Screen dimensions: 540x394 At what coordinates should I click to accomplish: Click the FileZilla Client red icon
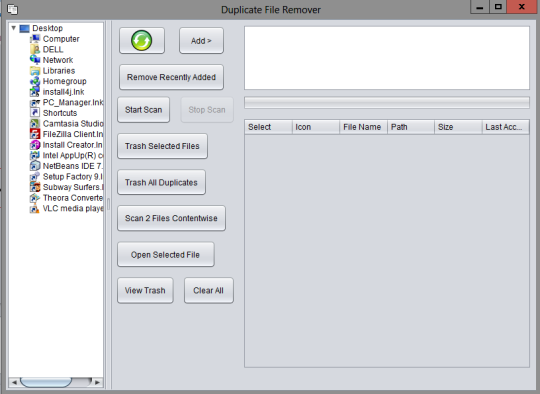tap(35, 134)
